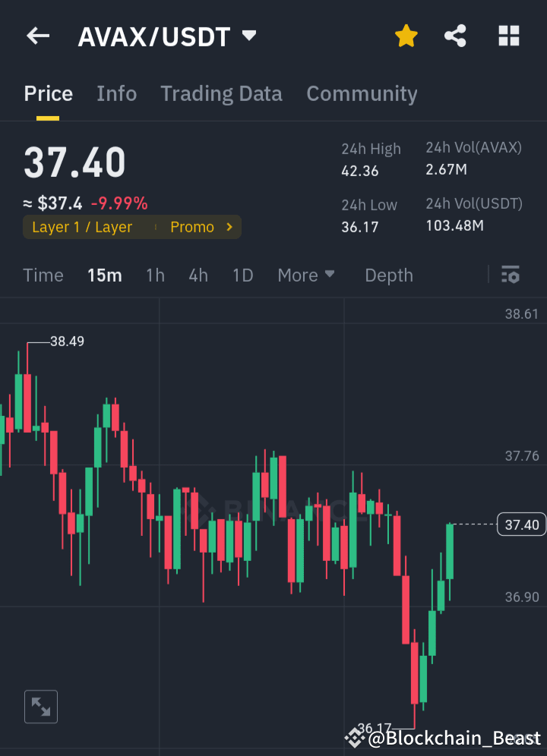
Task: Expand the More timeframes dropdown
Action: coord(305,275)
